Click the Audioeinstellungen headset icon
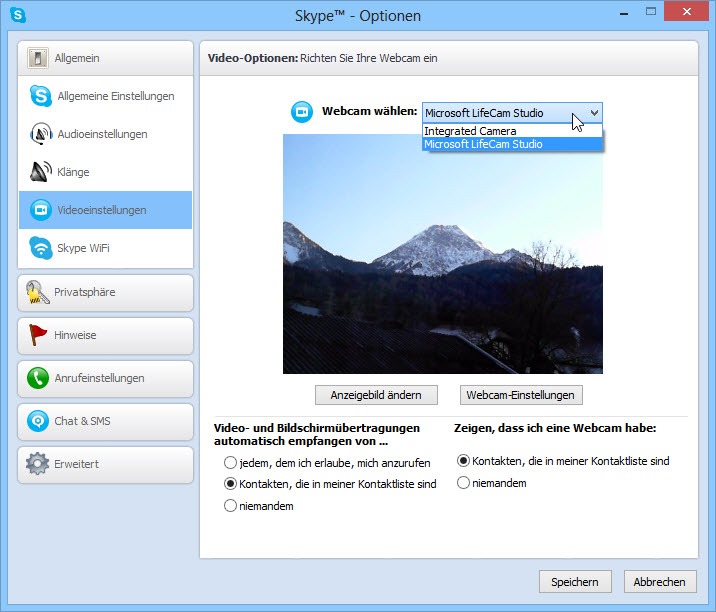 click(x=40, y=134)
